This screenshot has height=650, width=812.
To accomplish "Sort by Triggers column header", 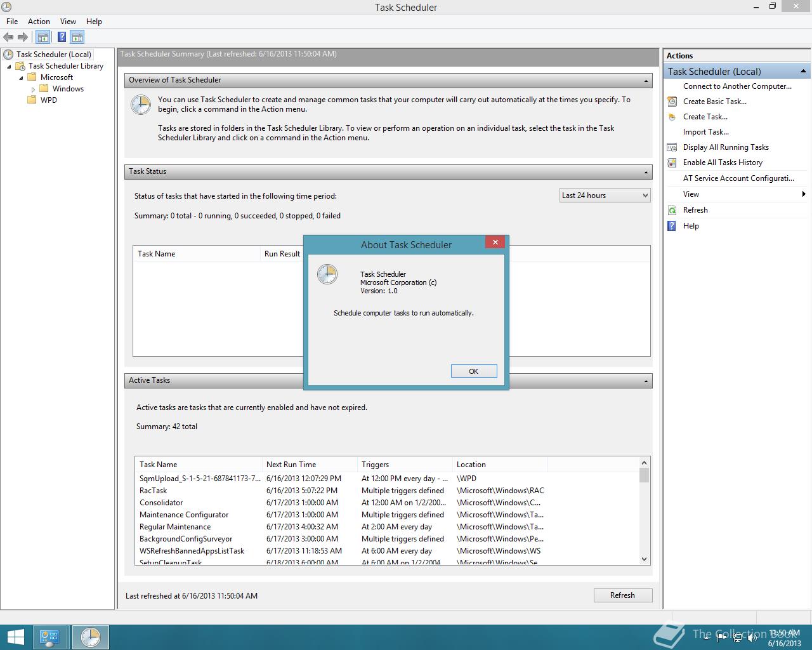I will point(405,465).
